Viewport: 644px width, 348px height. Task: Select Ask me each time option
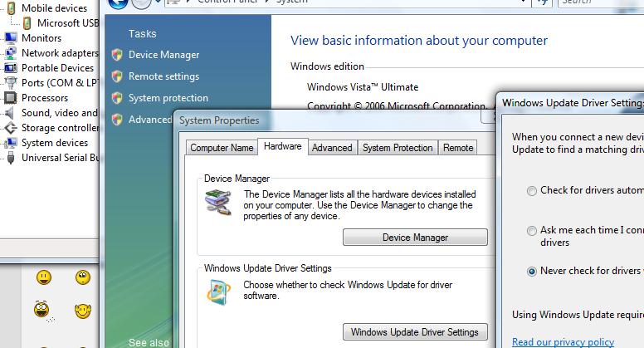point(531,231)
